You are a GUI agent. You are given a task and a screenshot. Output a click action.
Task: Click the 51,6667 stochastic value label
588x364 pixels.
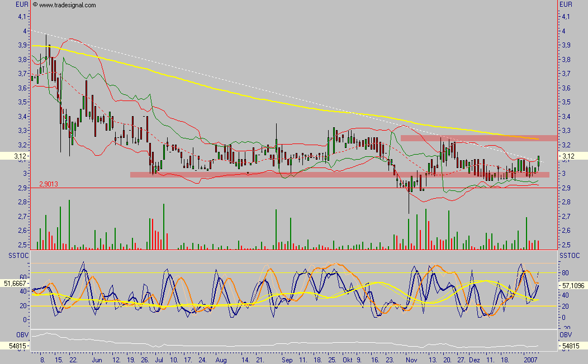point(14,283)
